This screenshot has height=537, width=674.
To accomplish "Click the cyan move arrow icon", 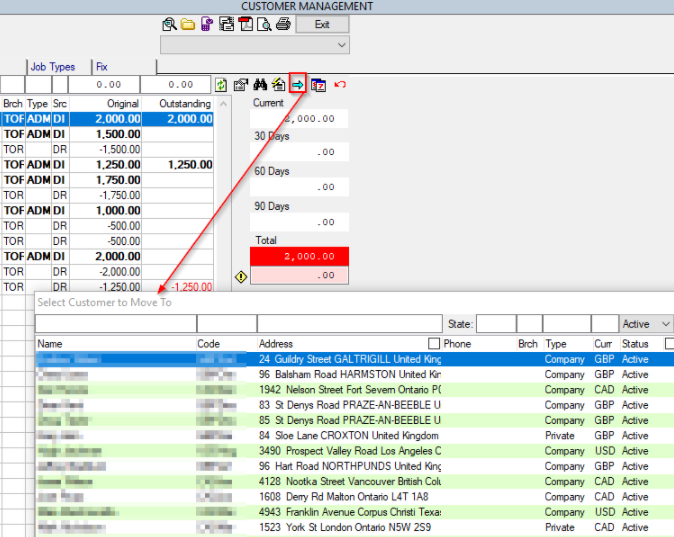I will point(297,85).
